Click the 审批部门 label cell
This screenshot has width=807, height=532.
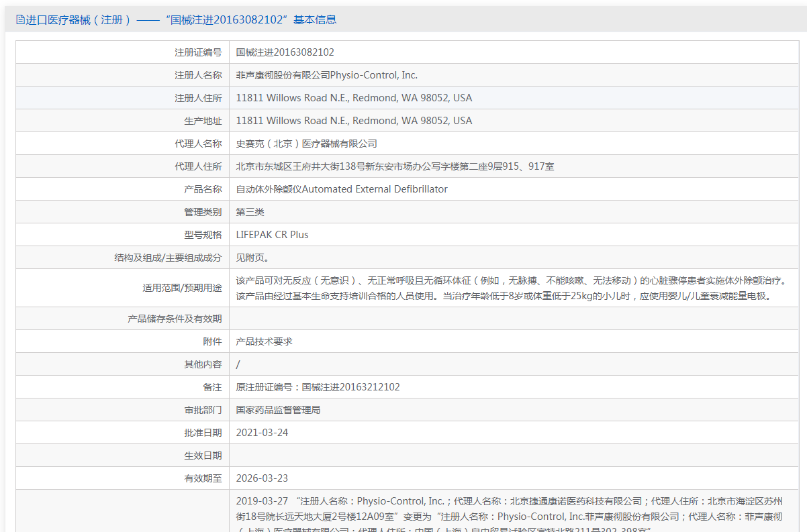pos(123,410)
